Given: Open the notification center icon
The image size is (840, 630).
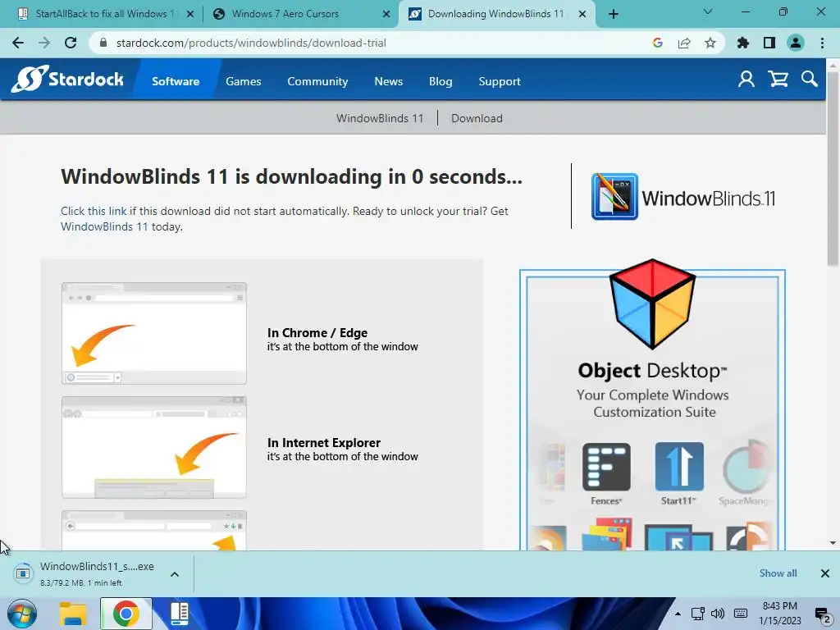Looking at the screenshot, I should coord(822,614).
